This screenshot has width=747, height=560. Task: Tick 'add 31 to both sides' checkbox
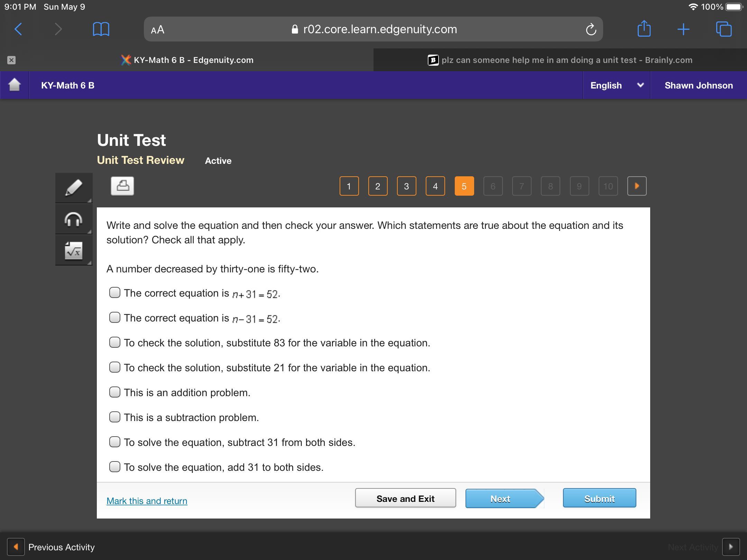click(x=115, y=467)
